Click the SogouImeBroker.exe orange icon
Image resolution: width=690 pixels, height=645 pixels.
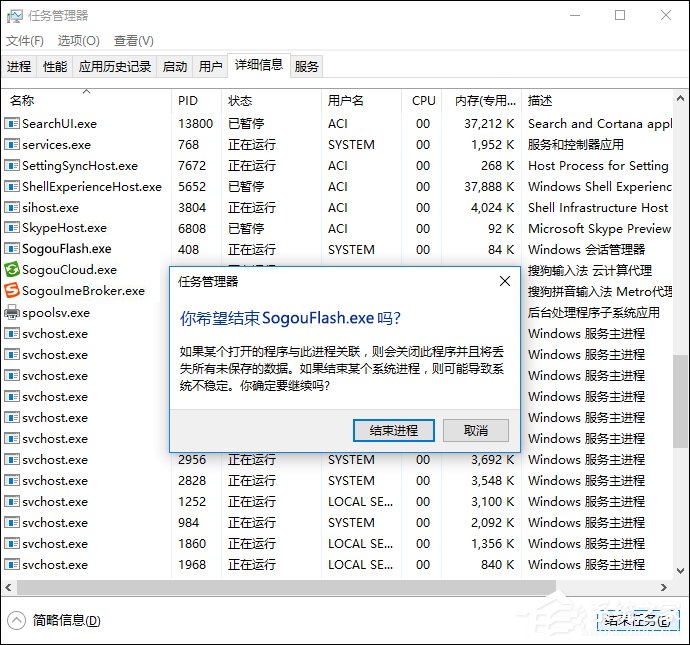click(12, 291)
